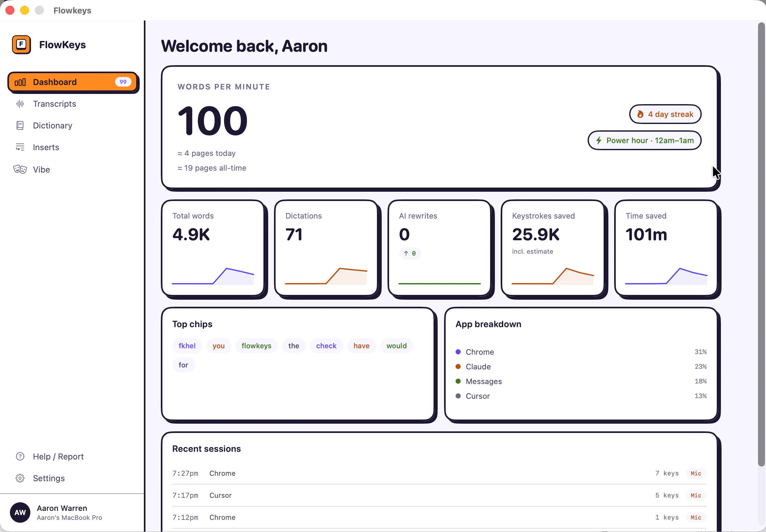Click the Inserts list icon
This screenshot has width=766, height=532.
(20, 147)
